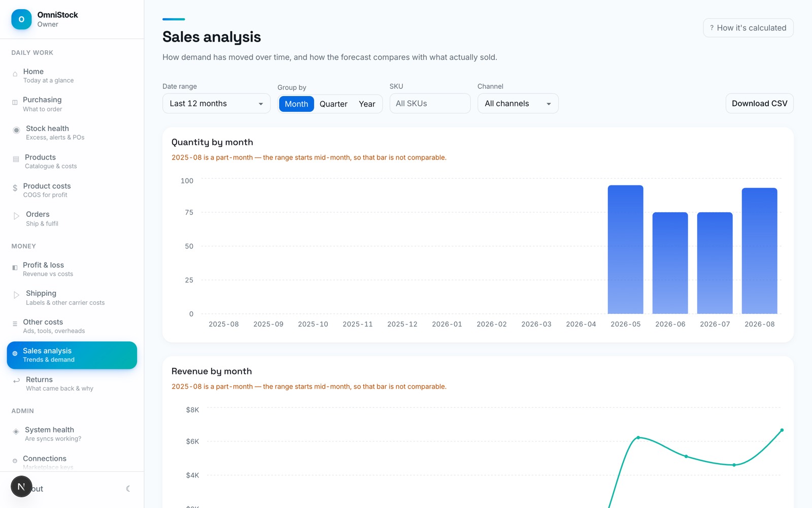The height and width of the screenshot is (508, 812).
Task: Click the Sales analysis globe icon
Action: tap(15, 354)
